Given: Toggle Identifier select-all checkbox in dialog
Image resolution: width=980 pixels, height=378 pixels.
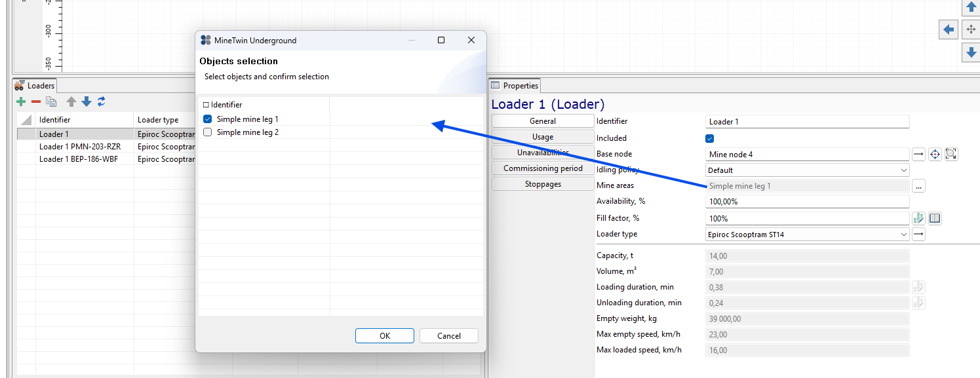Looking at the screenshot, I should pos(206,105).
